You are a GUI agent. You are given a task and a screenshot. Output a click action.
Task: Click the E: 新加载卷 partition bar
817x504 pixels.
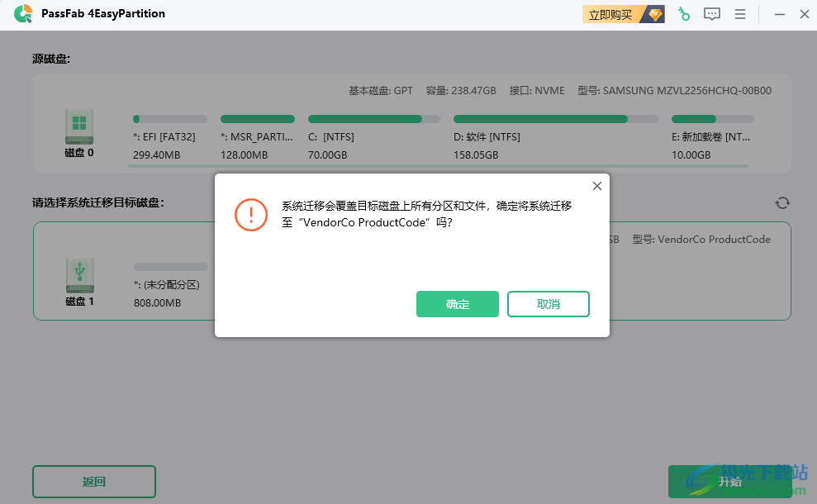(712, 119)
